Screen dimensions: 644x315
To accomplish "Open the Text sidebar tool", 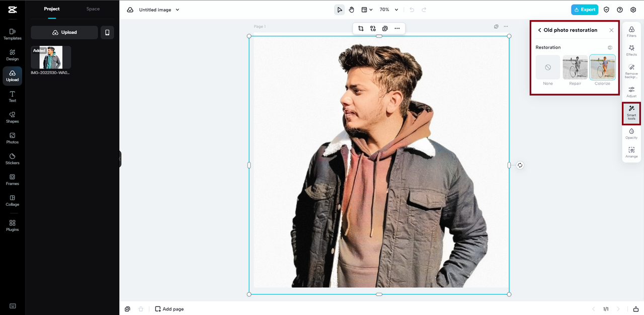I will click(13, 97).
